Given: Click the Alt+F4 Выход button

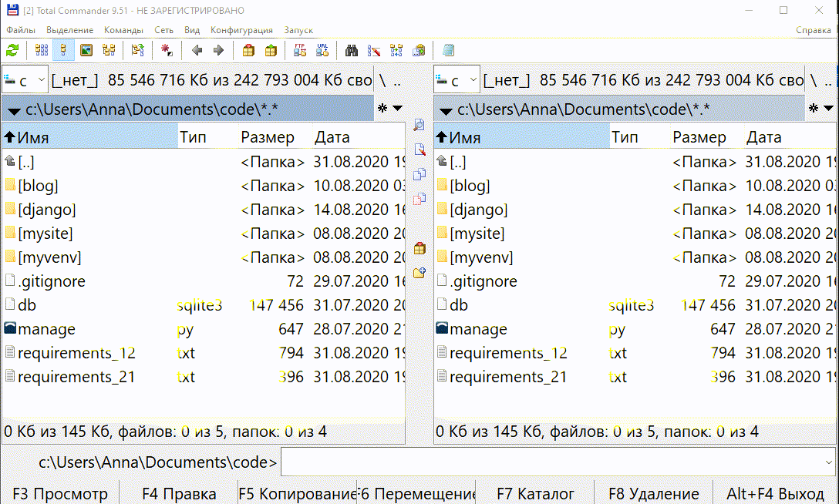Looking at the screenshot, I should tap(775, 493).
